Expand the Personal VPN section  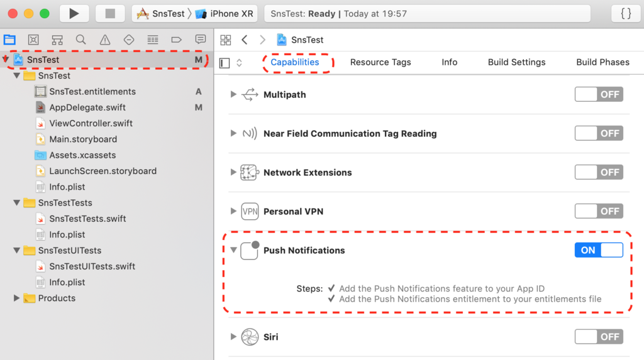point(233,211)
